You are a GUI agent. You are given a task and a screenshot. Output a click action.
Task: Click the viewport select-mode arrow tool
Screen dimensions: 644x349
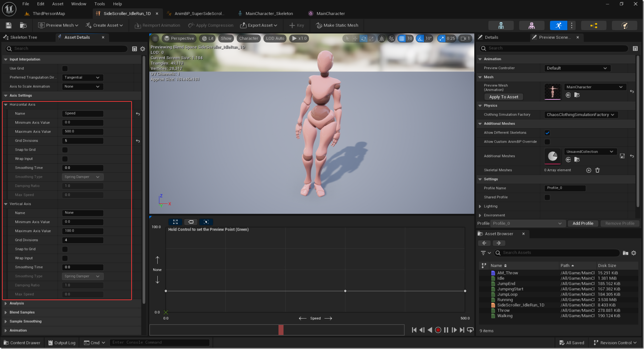(347, 38)
